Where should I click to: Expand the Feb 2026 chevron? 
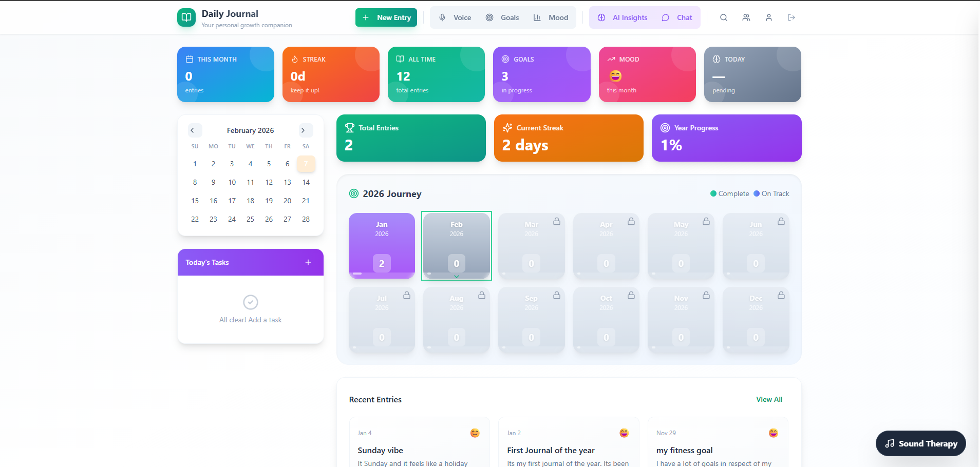point(457,276)
